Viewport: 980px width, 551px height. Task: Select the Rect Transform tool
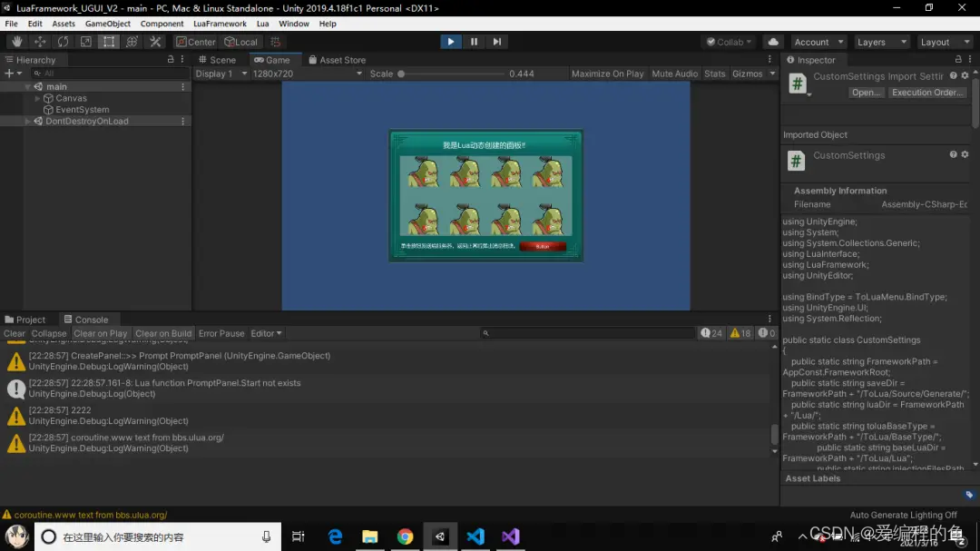point(107,41)
